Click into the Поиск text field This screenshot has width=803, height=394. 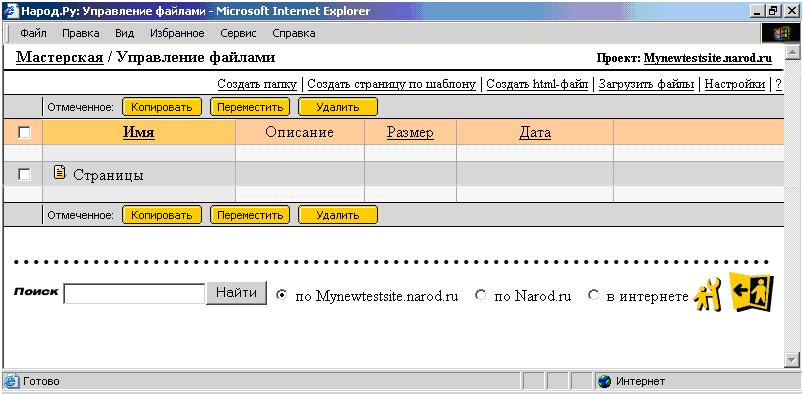pyautogui.click(x=135, y=294)
